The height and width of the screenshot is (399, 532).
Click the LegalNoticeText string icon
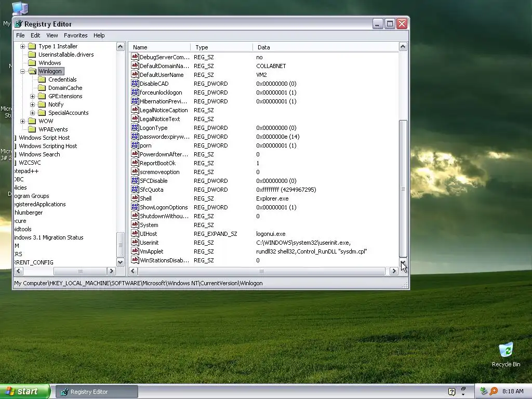tap(135, 119)
